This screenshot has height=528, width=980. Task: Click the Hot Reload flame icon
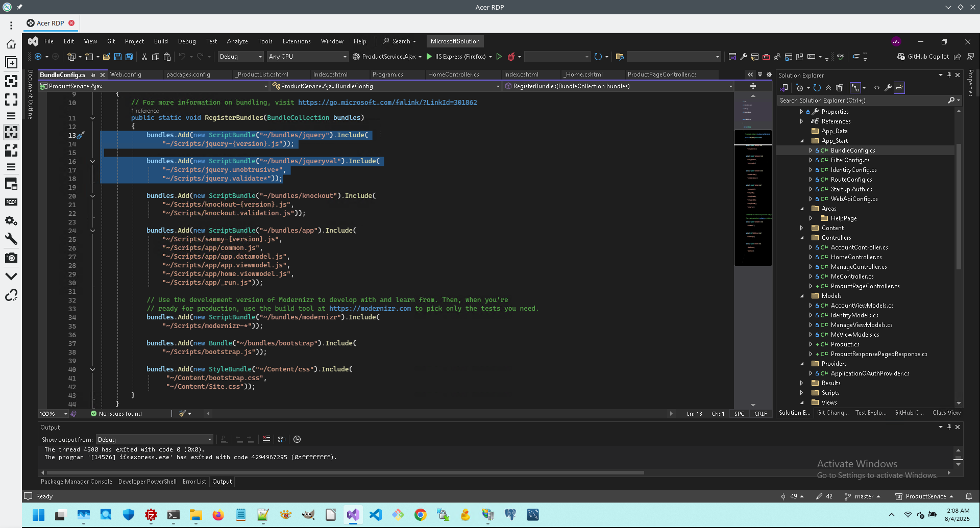511,57
